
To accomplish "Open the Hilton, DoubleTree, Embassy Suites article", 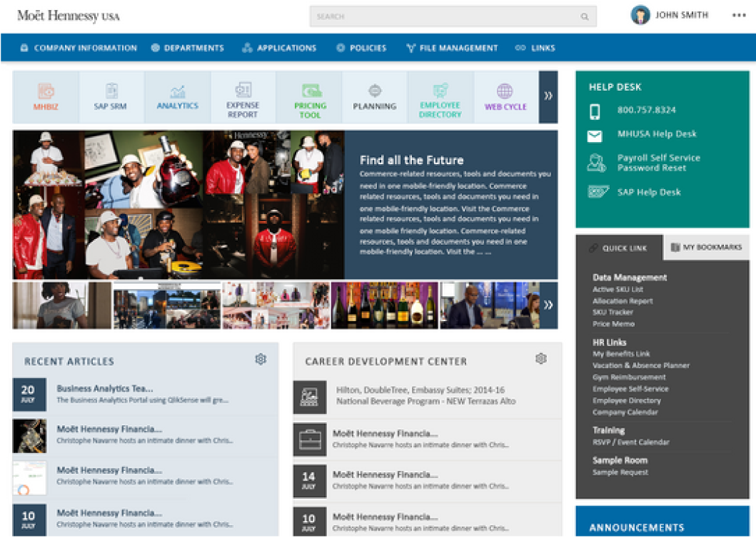I will [x=425, y=395].
